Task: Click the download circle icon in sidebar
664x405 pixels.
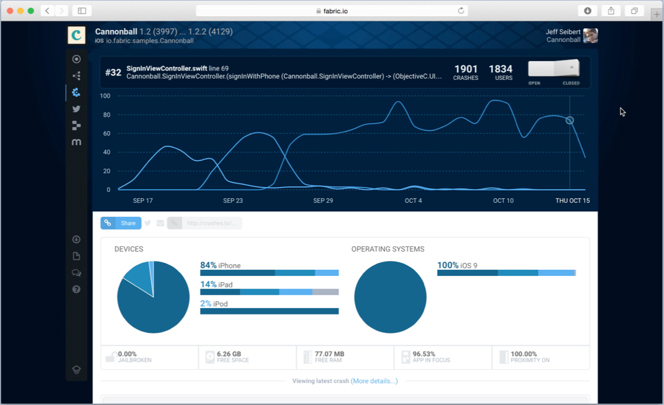Action: point(76,239)
